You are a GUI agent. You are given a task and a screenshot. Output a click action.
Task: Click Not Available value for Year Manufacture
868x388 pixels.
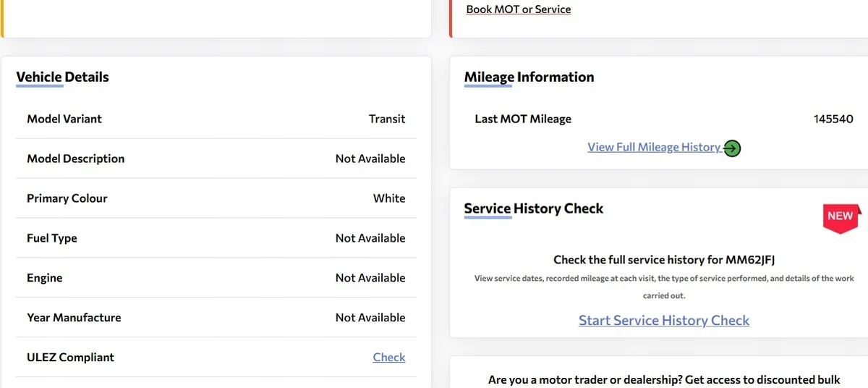point(370,318)
